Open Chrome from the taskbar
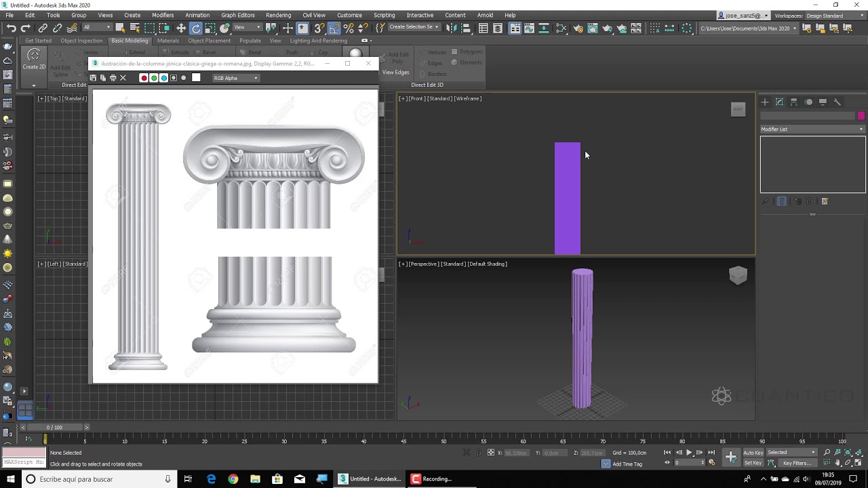 [x=233, y=479]
